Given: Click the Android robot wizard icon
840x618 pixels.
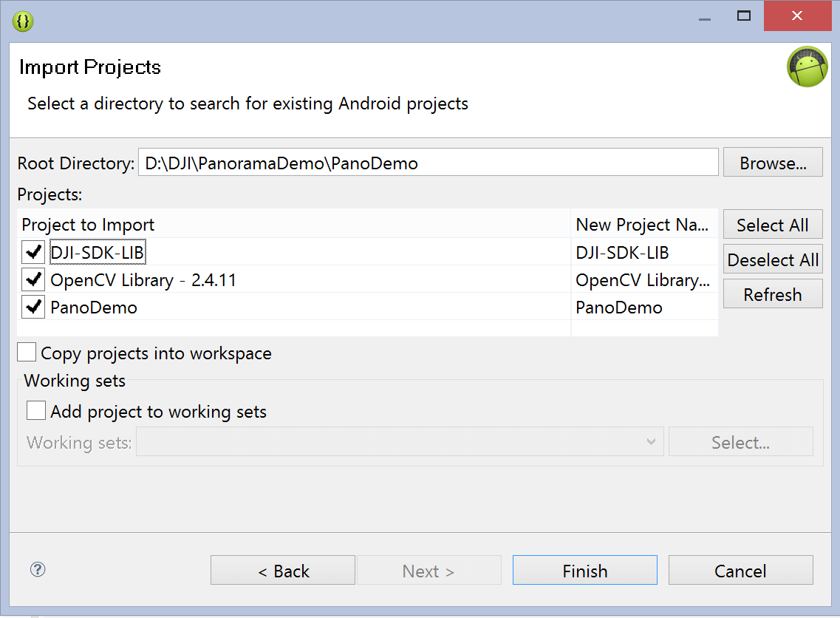Looking at the screenshot, I should [x=807, y=67].
